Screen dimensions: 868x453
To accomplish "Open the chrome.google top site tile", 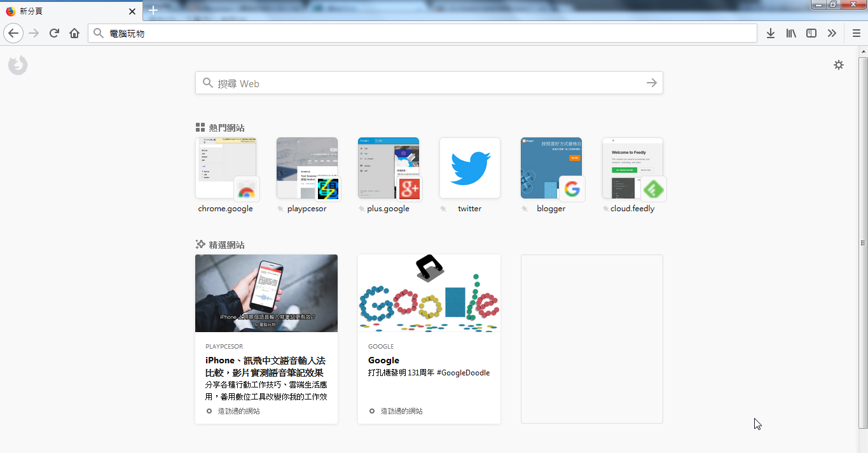I will click(x=226, y=168).
